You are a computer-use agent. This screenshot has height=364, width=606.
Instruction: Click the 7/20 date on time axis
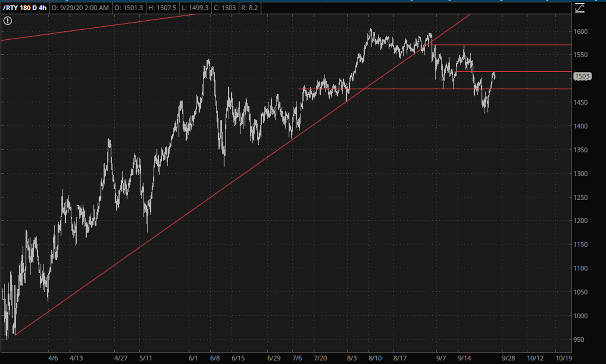click(320, 358)
